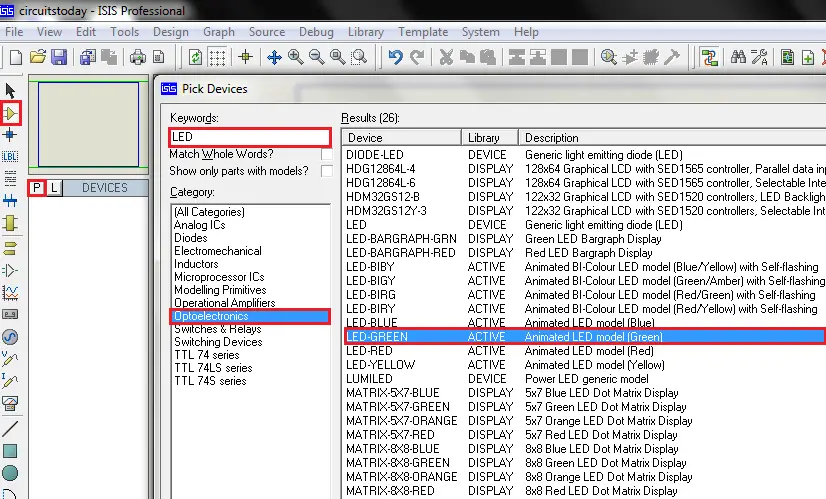The height and width of the screenshot is (499, 826).
Task: Sort results by Library column header
Action: (x=490, y=138)
